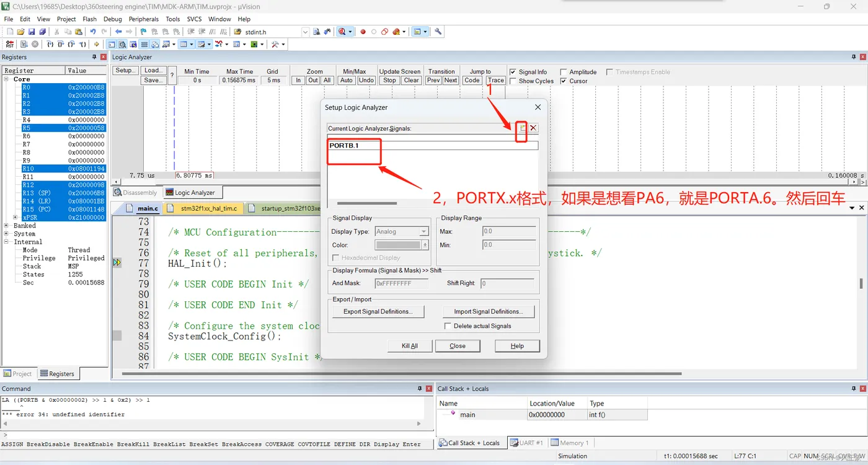Enable the Amplitude checkbox

[564, 72]
